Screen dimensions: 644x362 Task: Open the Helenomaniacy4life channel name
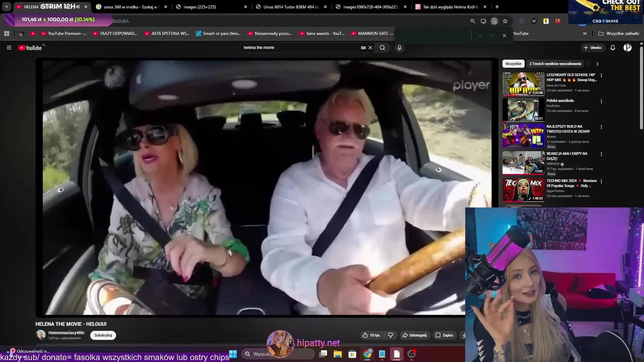pos(66,333)
